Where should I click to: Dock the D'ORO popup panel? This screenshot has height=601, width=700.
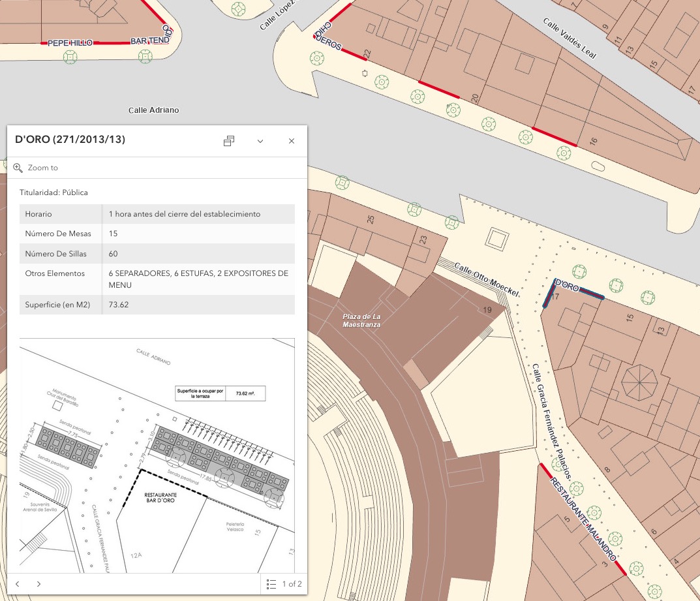tap(229, 141)
